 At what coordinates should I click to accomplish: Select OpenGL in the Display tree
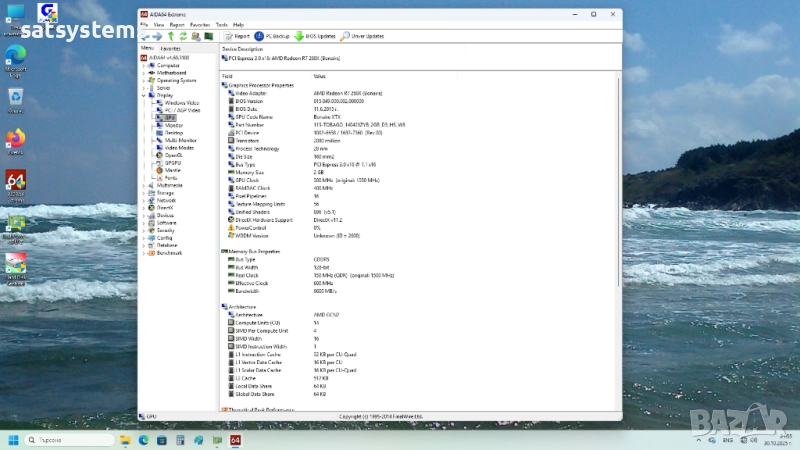click(x=173, y=155)
